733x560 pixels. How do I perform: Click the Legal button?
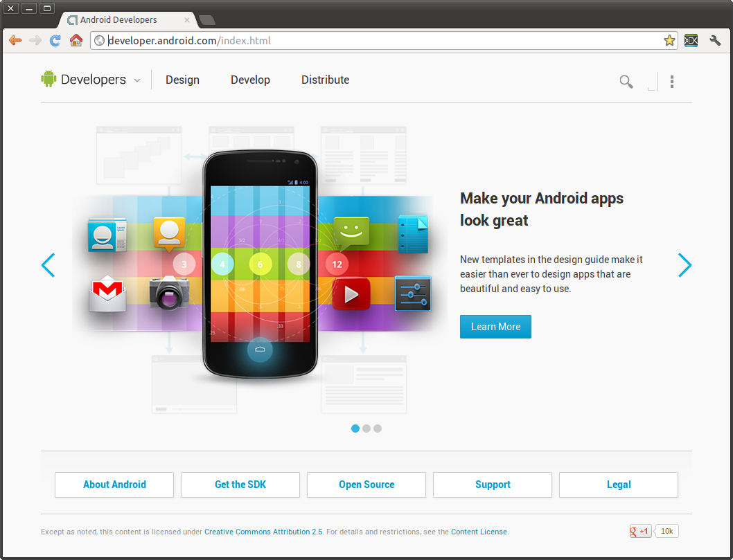click(x=619, y=485)
